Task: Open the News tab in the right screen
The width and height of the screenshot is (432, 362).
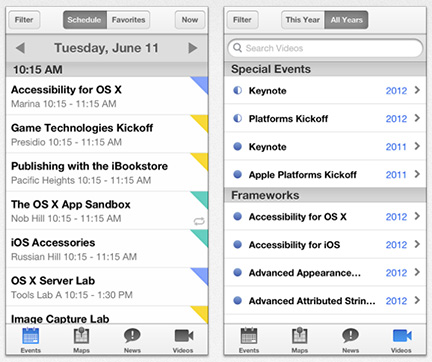Action: click(x=350, y=340)
